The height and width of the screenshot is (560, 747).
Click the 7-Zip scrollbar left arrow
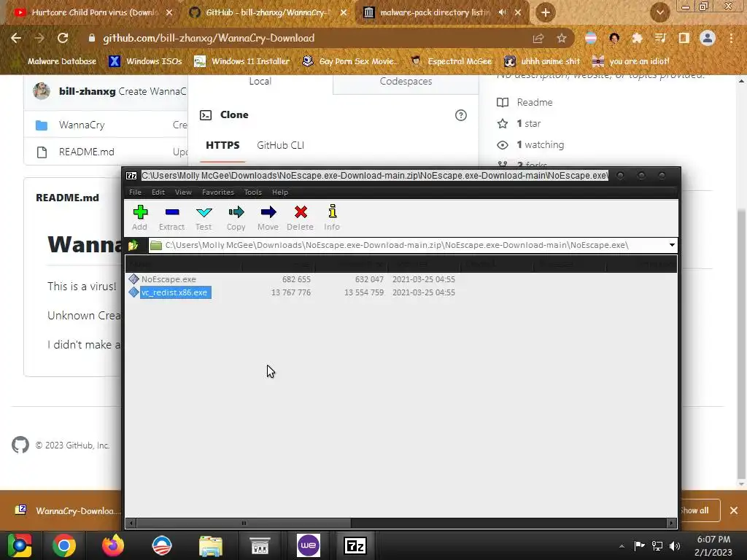click(131, 523)
